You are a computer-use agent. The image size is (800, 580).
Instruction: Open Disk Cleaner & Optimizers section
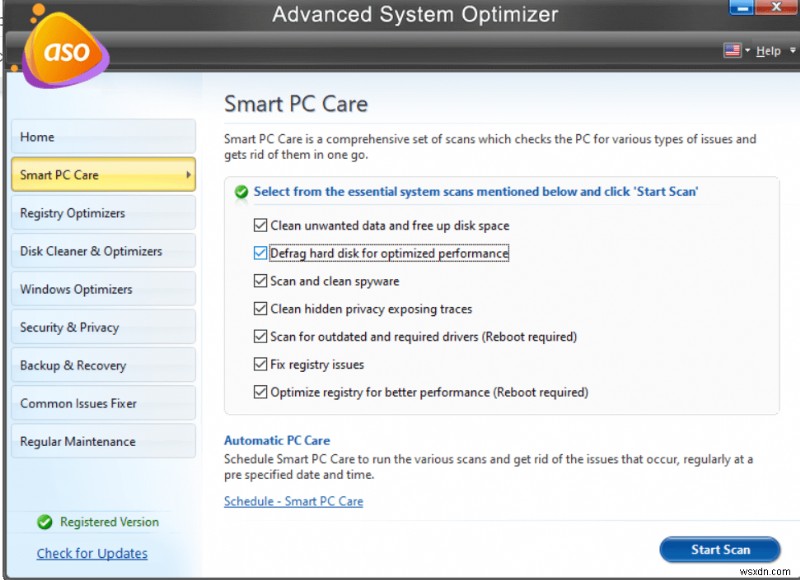[x=104, y=251]
